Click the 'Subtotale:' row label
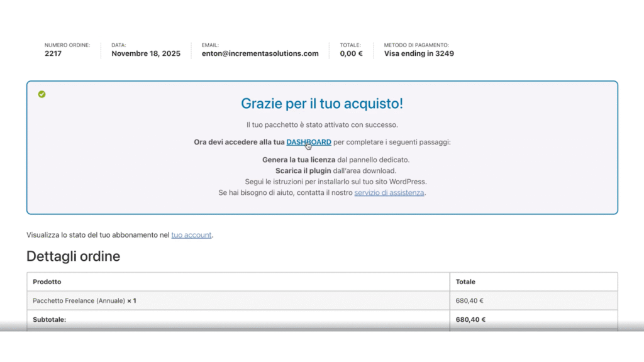This screenshot has width=644, height=362. [49, 319]
